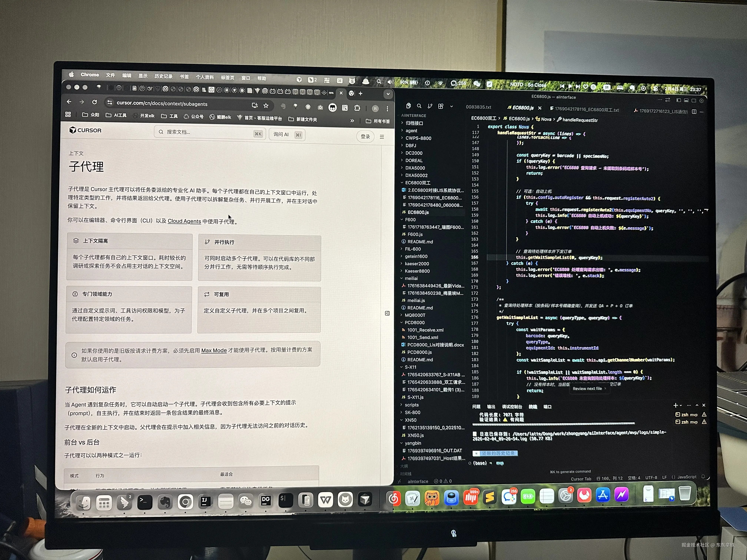Open the Trash in the Dock
Image resolution: width=747 pixels, height=560 pixels.
tap(685, 494)
